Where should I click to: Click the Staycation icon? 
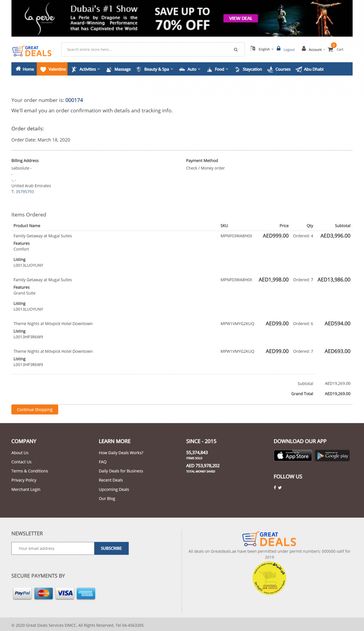[x=237, y=69]
